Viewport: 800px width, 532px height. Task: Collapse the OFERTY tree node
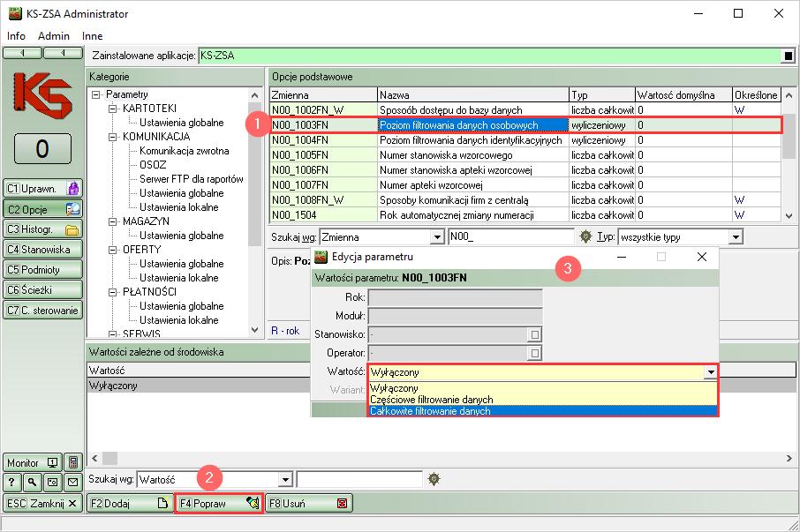coord(113,250)
